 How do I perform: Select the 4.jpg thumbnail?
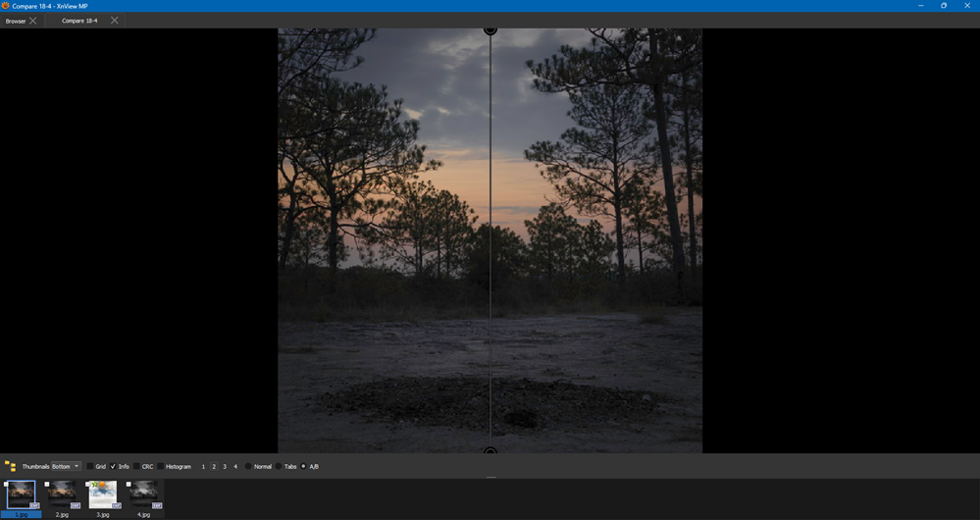point(144,494)
